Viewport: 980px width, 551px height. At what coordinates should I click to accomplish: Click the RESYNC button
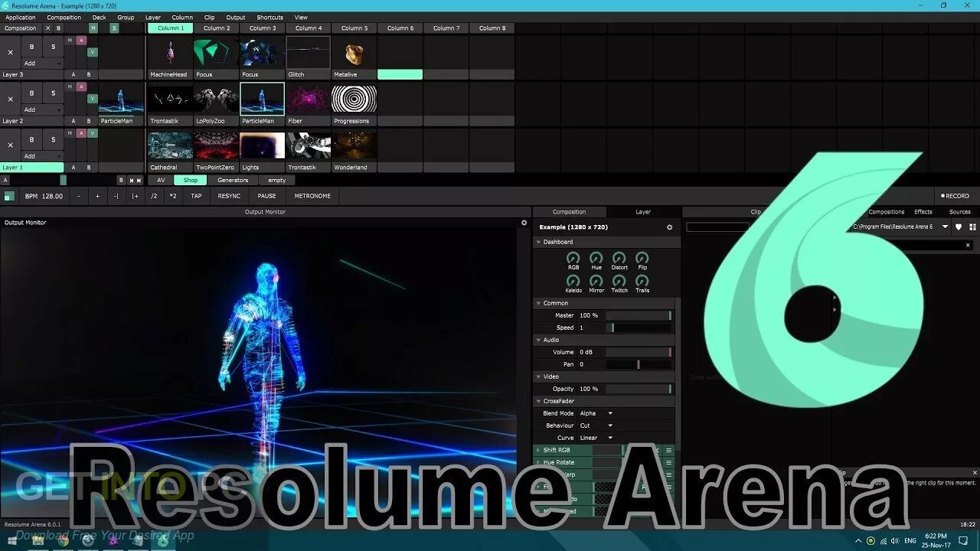point(229,196)
